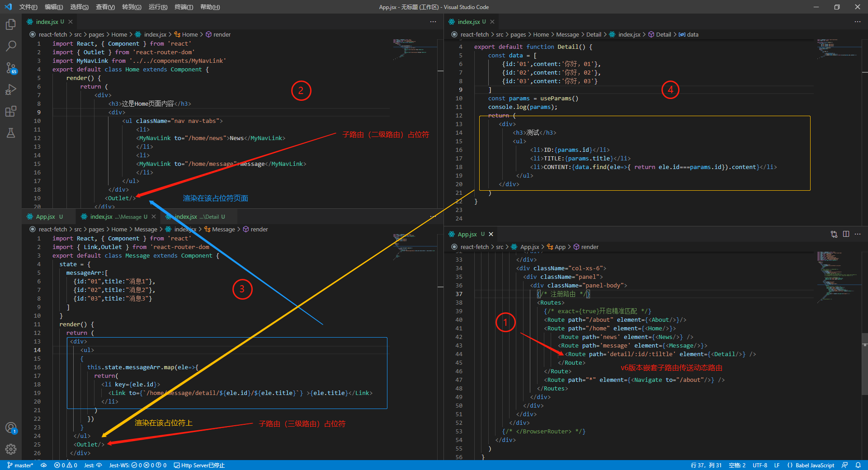Viewport: 868px width, 470px height.
Task: Expand 'Detail' folder breadcrumb in top-right editor
Action: [594, 34]
